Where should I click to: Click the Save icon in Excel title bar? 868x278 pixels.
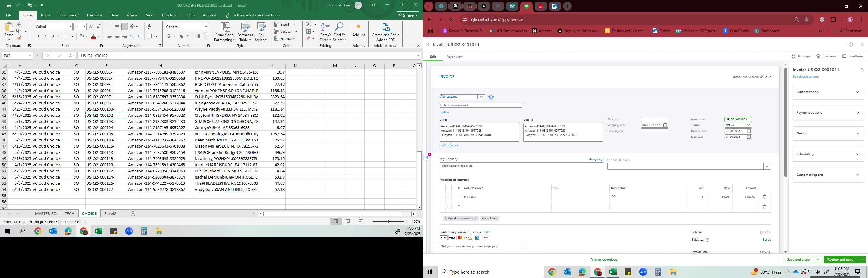coord(9,5)
